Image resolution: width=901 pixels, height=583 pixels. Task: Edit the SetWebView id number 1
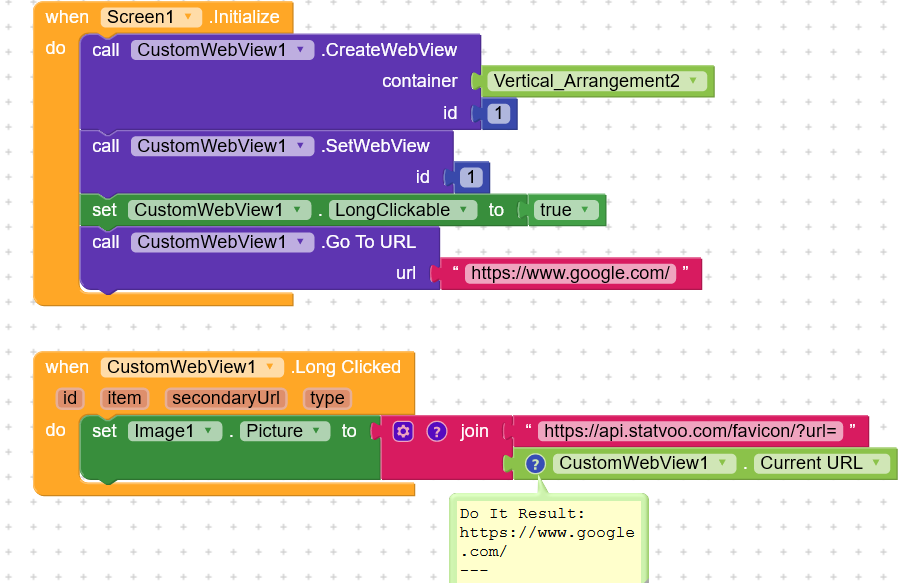[x=471, y=177]
